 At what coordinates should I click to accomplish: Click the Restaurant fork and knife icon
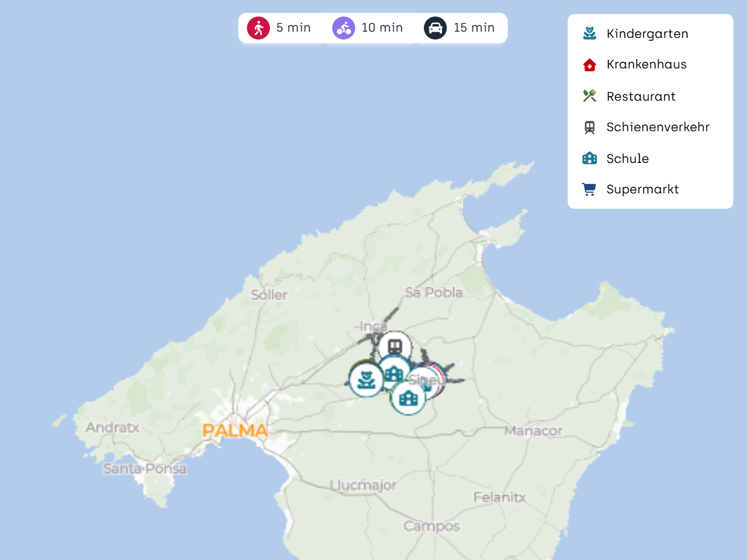pyautogui.click(x=590, y=96)
